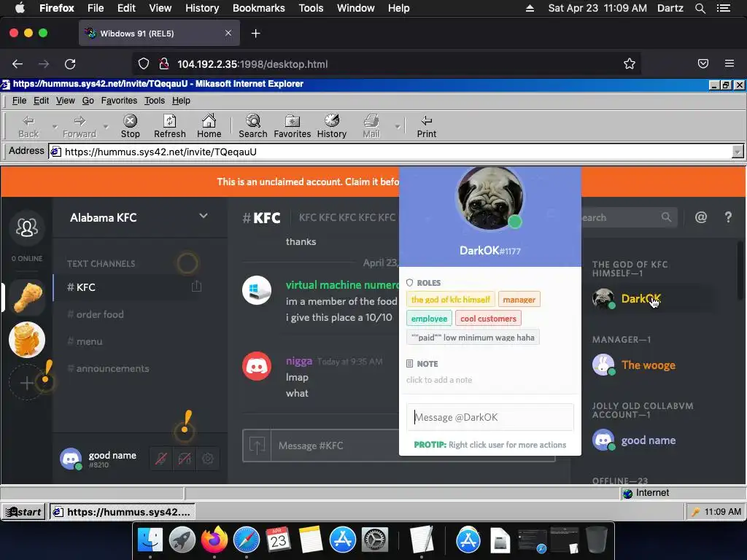The height and width of the screenshot is (560, 747).
Task: Click the add server plus icon
Action: [x=27, y=382]
